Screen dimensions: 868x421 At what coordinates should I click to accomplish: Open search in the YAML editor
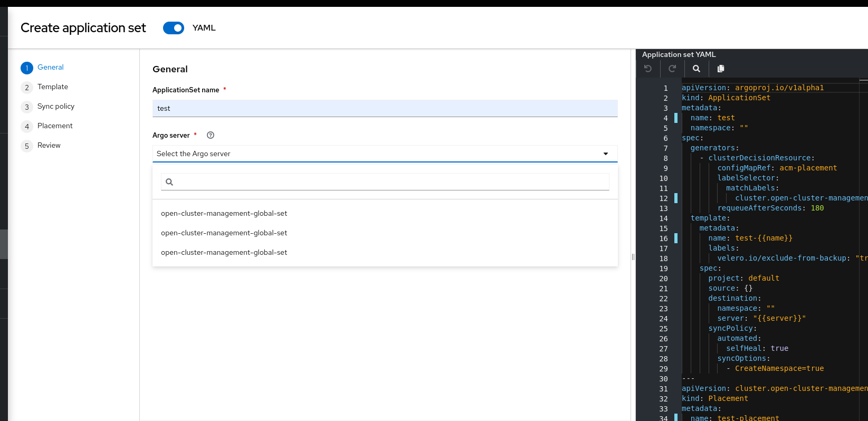pyautogui.click(x=697, y=69)
